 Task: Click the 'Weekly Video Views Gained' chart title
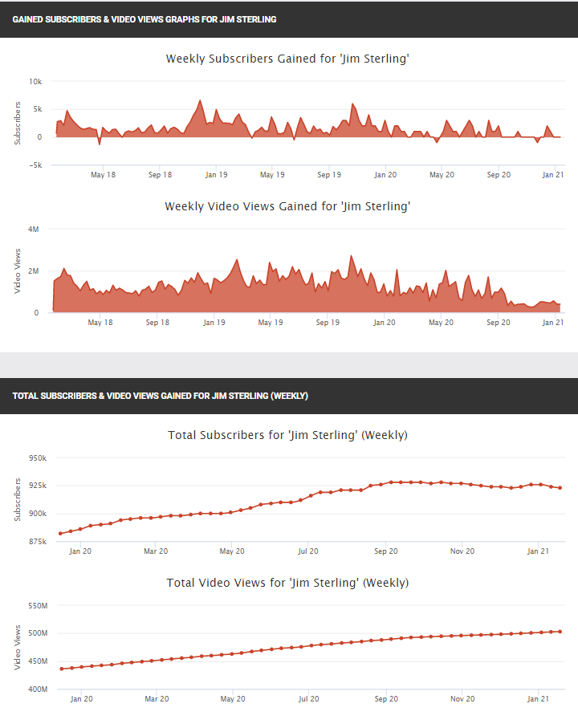click(x=287, y=206)
